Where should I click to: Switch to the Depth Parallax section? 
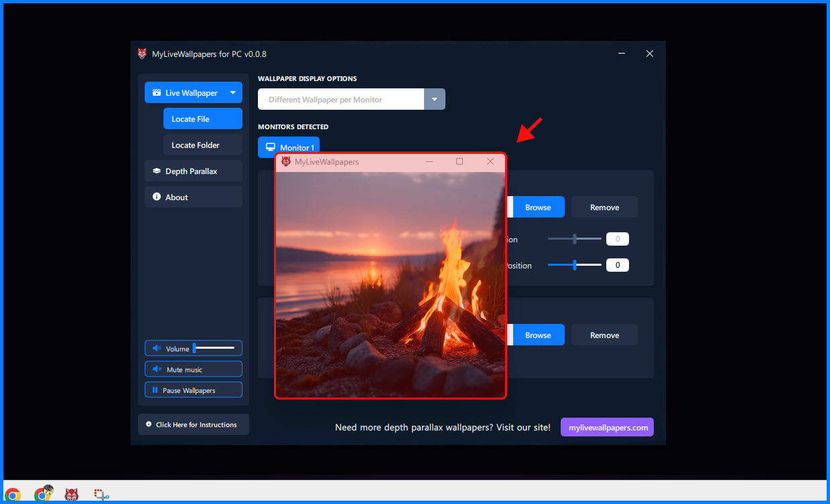pos(193,171)
